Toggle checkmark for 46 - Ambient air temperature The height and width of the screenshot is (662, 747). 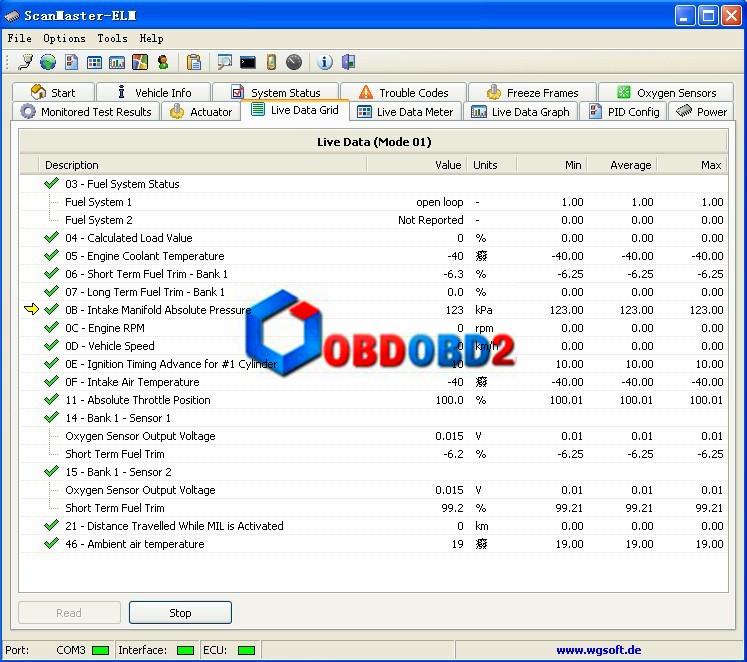click(52, 544)
